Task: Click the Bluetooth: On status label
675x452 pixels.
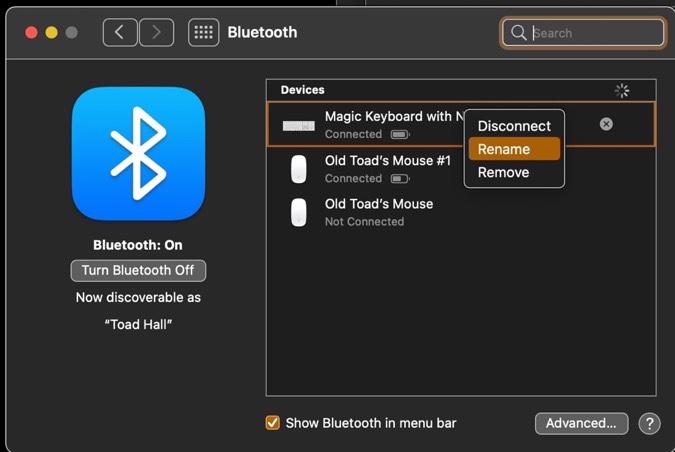Action: 138,245
